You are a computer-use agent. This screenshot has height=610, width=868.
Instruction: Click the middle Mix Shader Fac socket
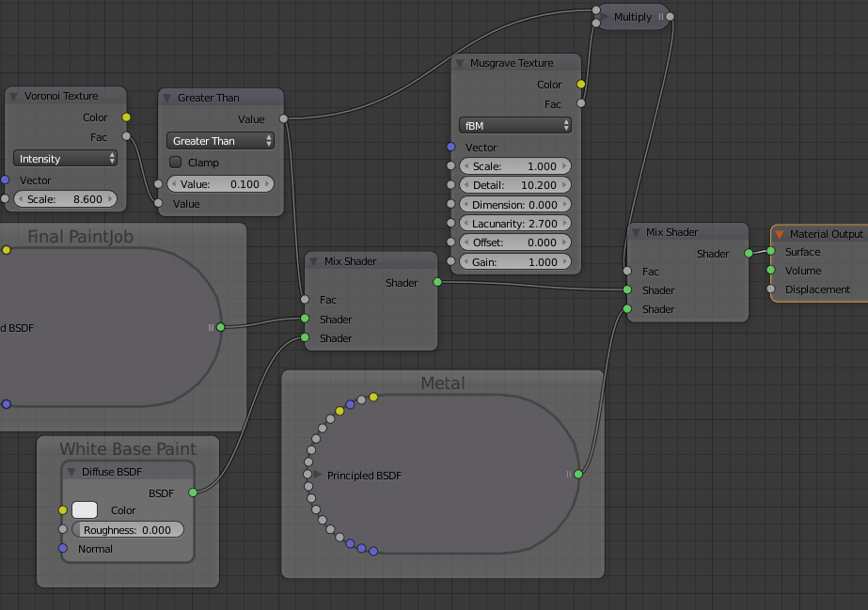tap(305, 299)
